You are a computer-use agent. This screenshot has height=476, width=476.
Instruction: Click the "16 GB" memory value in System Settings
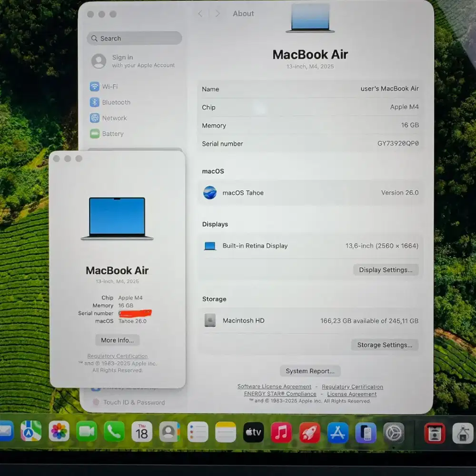click(x=410, y=125)
